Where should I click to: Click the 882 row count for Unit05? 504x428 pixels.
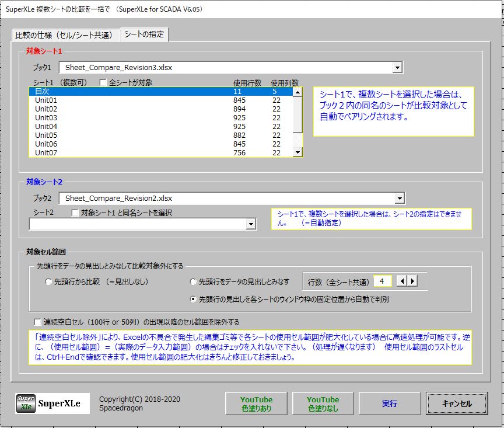point(240,135)
